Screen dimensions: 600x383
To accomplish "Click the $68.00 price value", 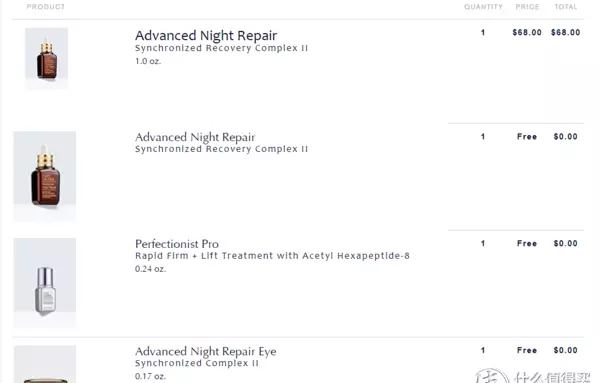I will point(527,33).
